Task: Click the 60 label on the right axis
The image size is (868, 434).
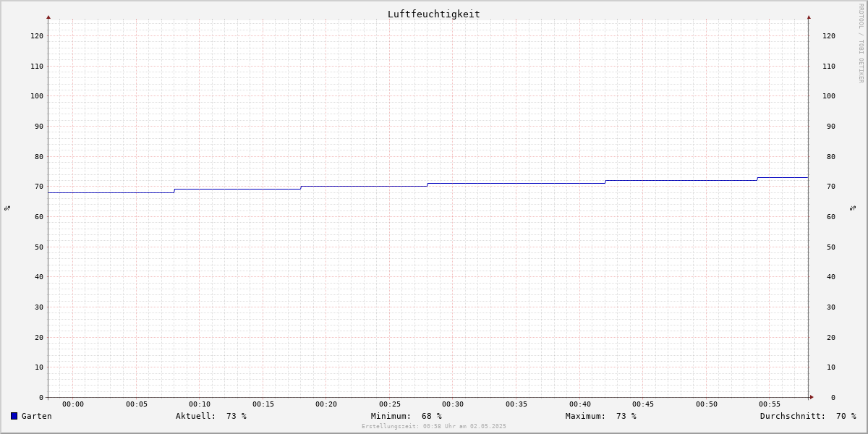Action: click(x=831, y=217)
